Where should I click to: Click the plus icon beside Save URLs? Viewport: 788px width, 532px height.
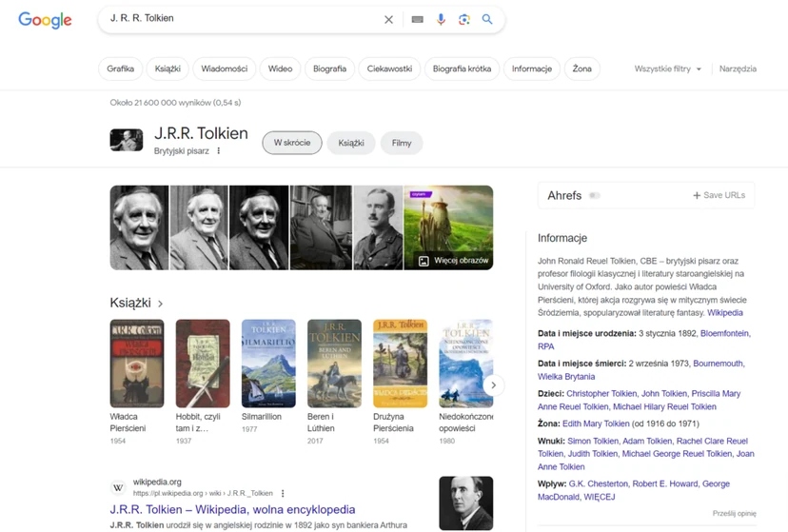[697, 195]
